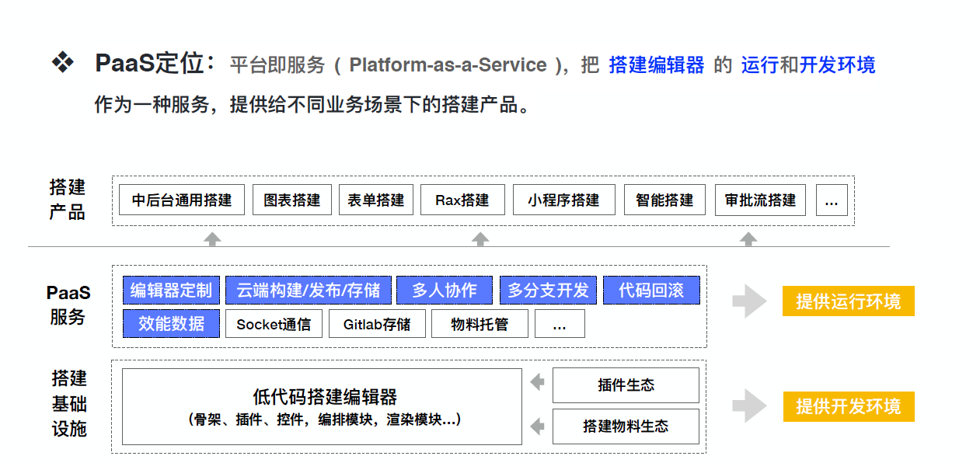
Task: Select the Socket通信 box
Action: (274, 324)
